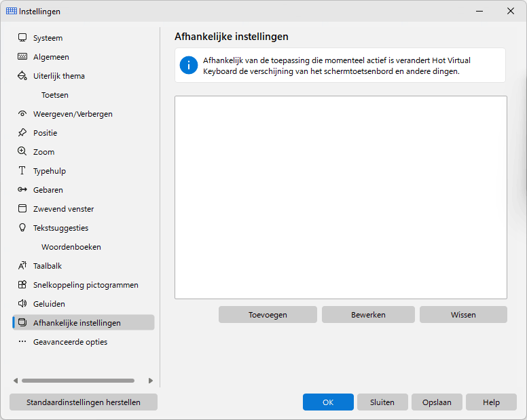
Task: Click the Taalbalk language icon
Action: (x=22, y=265)
